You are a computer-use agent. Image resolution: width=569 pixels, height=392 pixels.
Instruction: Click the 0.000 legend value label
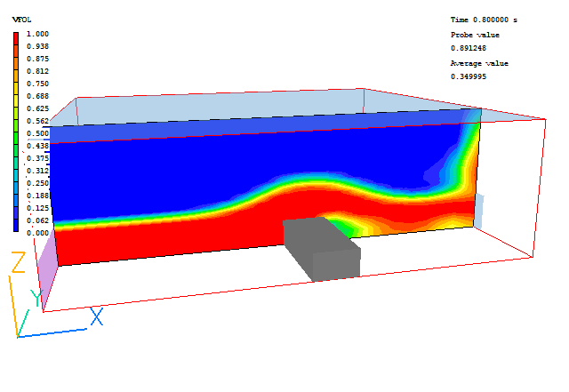tap(37, 232)
